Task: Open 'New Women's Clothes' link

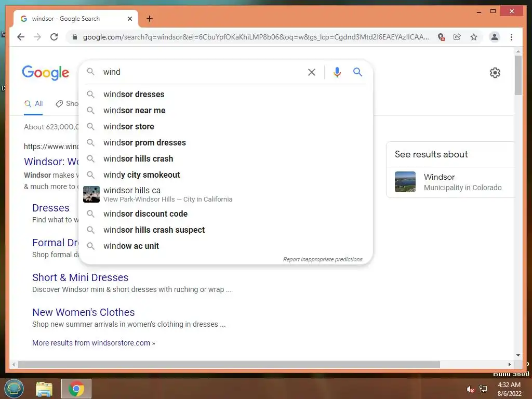Action: [84, 312]
